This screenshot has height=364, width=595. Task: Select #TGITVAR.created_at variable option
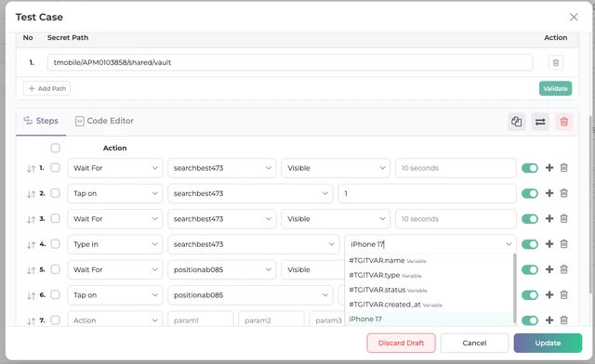(x=429, y=305)
